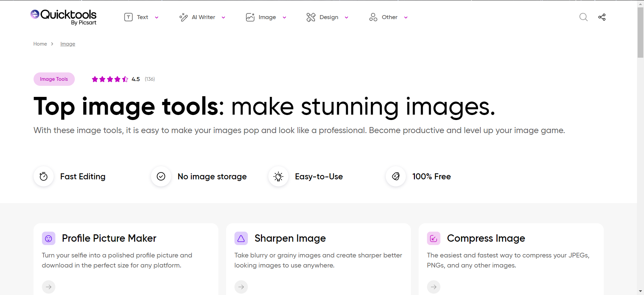The image size is (644, 295).
Task: Click the star rating display
Action: (x=110, y=79)
